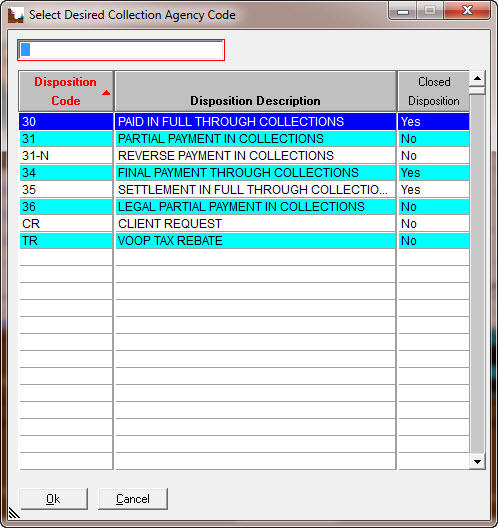Click the search input field

click(x=121, y=50)
